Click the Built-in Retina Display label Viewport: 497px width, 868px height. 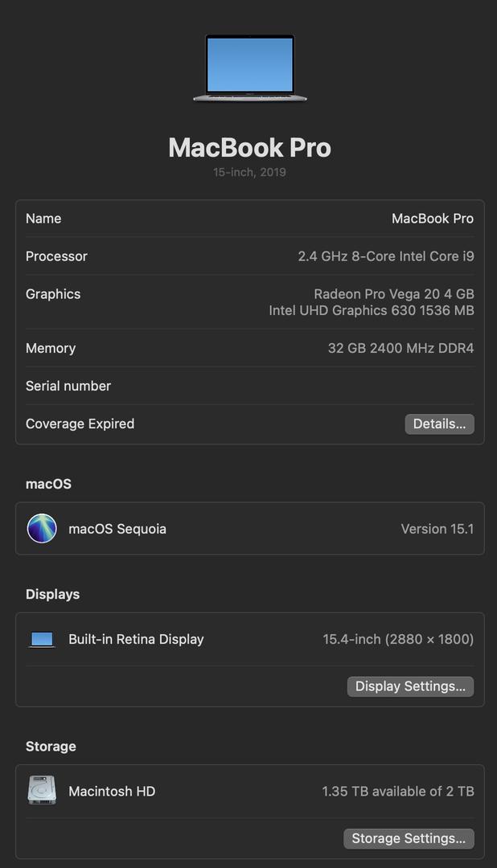click(x=136, y=640)
